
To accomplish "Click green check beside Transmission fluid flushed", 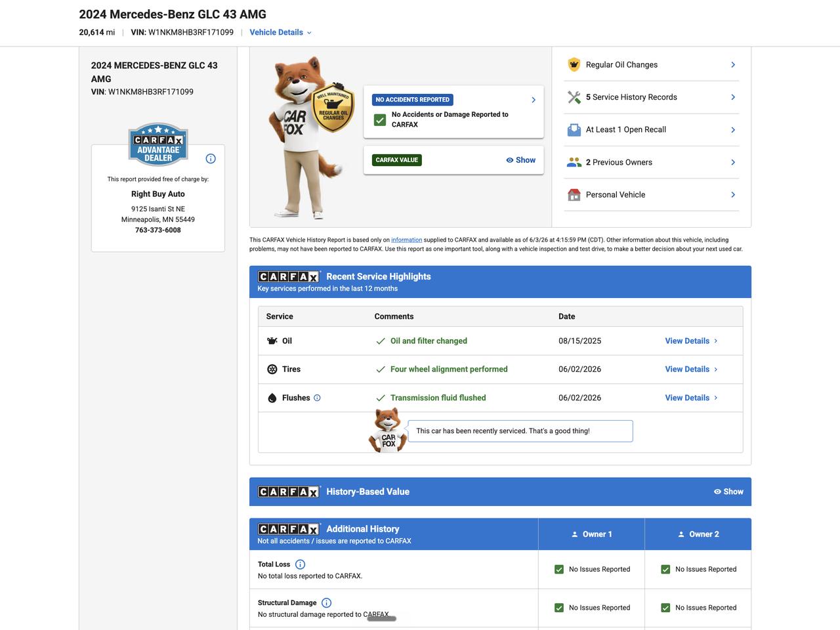I will tap(381, 398).
